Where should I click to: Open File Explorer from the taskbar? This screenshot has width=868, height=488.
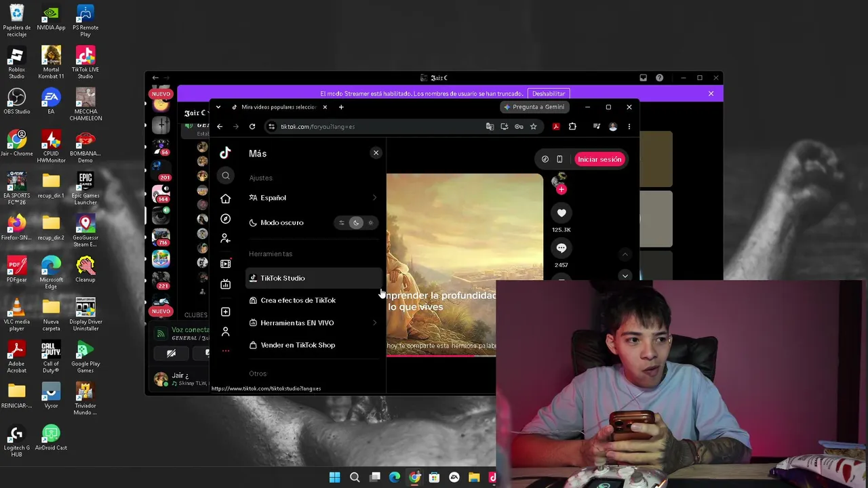pyautogui.click(x=474, y=478)
